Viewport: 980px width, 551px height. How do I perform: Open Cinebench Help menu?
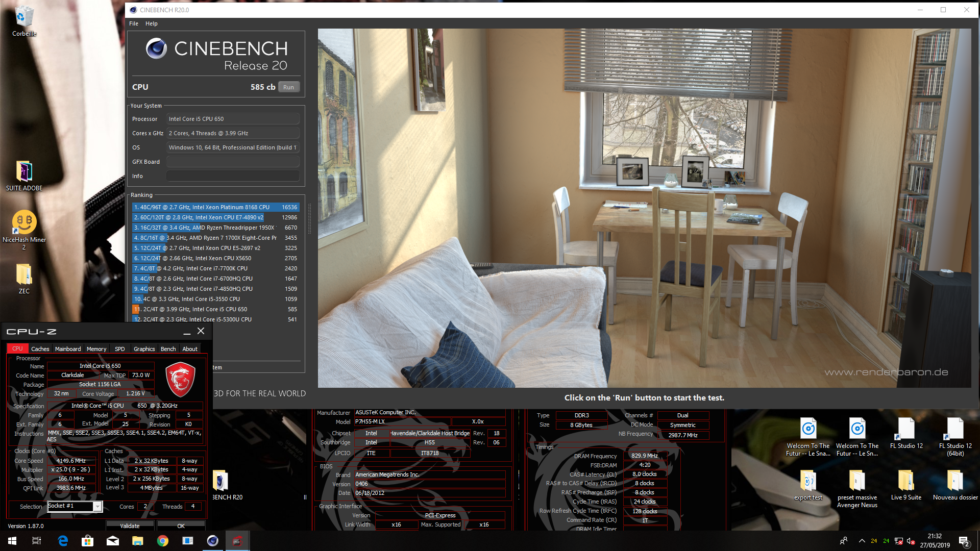[151, 23]
